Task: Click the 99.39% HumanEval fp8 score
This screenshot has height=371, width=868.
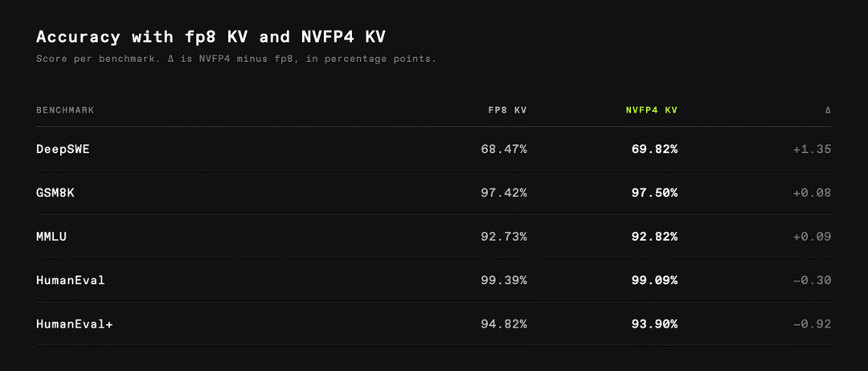Action: tap(504, 280)
